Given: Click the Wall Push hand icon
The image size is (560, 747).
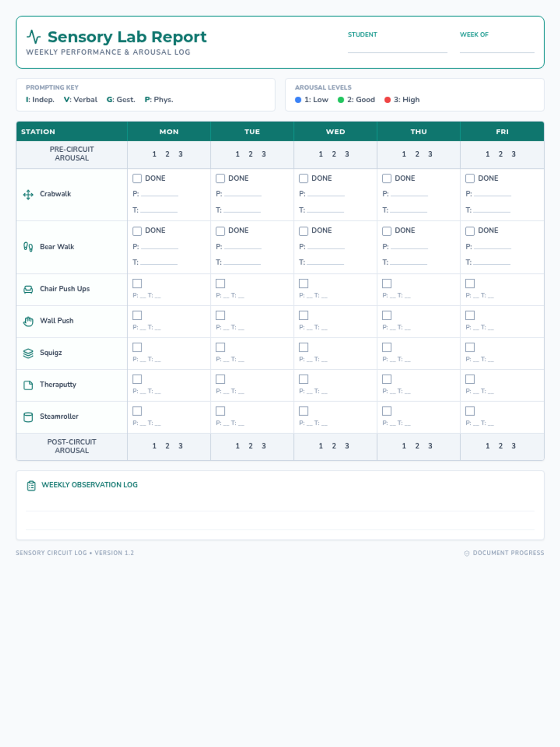Looking at the screenshot, I should click(28, 321).
